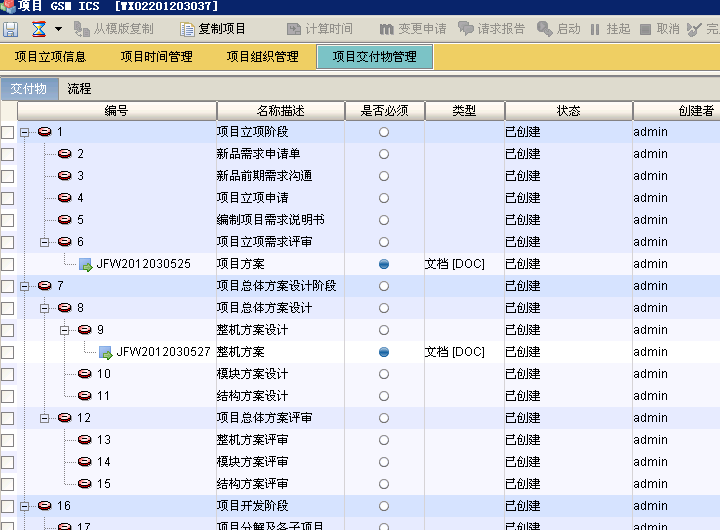The height and width of the screenshot is (530, 720).
Task: Collapse the tree node numbered 9
Action: [x=64, y=330]
